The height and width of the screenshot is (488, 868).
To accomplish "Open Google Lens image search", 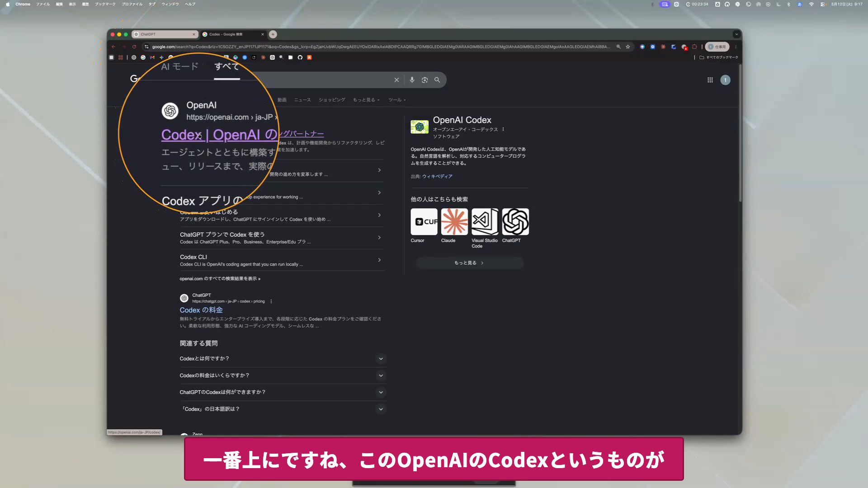I will pos(425,80).
